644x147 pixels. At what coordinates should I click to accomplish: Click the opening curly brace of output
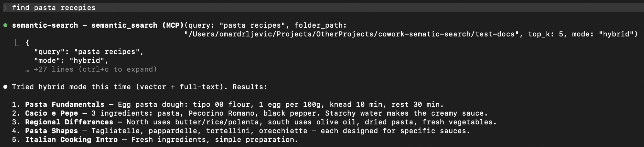[x=27, y=43]
